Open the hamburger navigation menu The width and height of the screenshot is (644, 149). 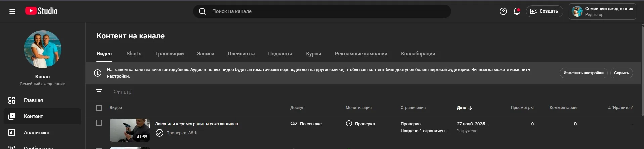(x=12, y=11)
